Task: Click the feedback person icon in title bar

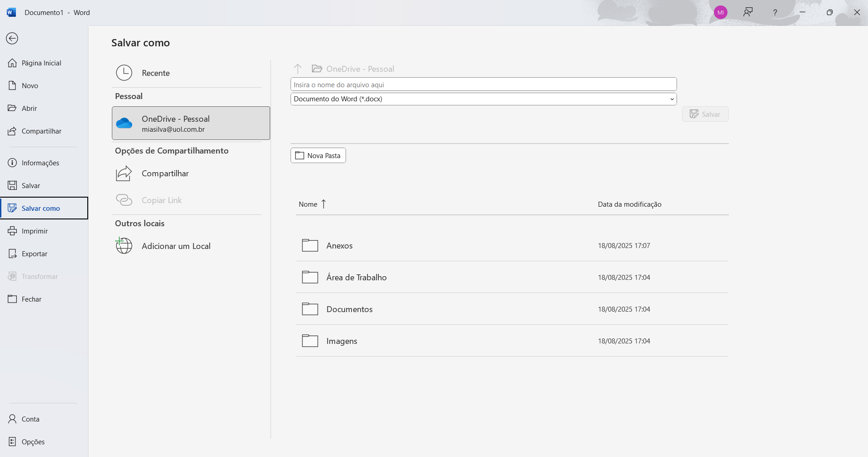Action: (748, 12)
